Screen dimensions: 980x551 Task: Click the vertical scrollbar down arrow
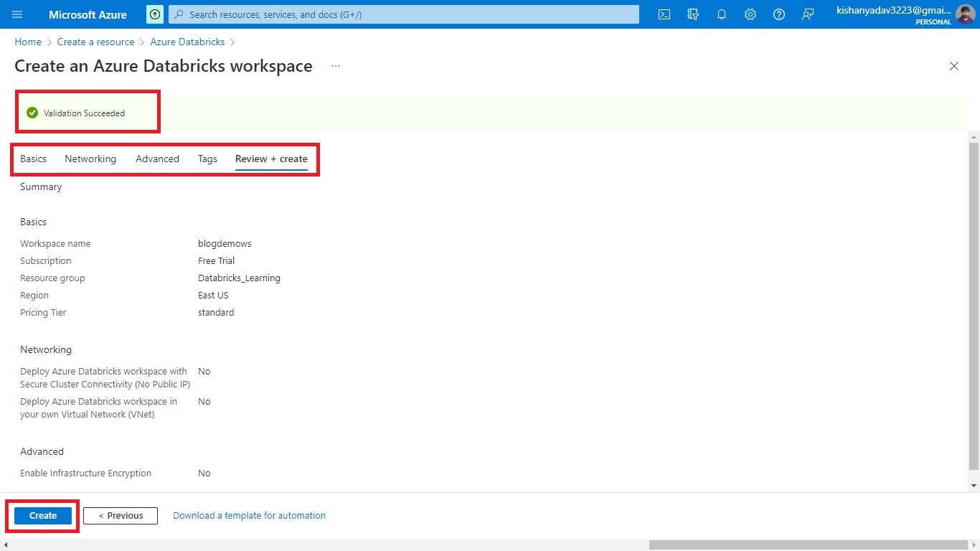(x=974, y=486)
